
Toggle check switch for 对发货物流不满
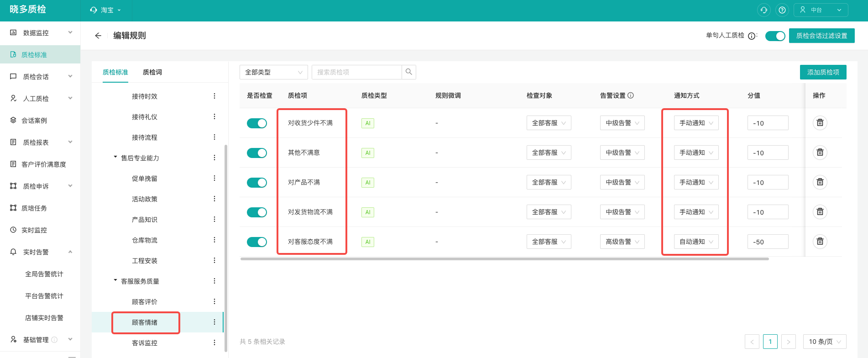pos(257,212)
